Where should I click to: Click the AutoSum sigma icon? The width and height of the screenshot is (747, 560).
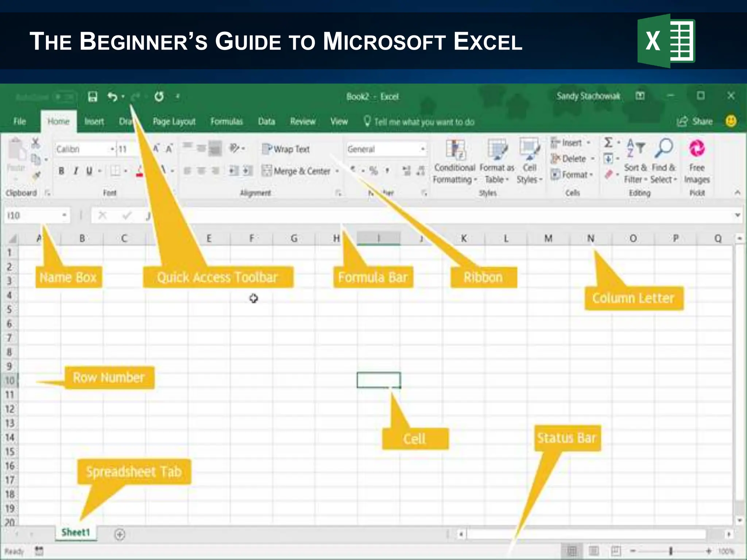point(608,143)
